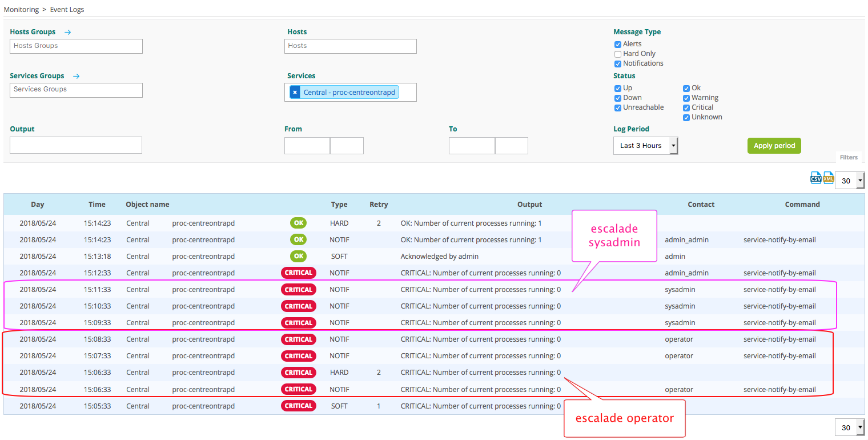Uncheck the Unreachable status filter
Viewport: 868px width, 440px height.
coord(618,108)
